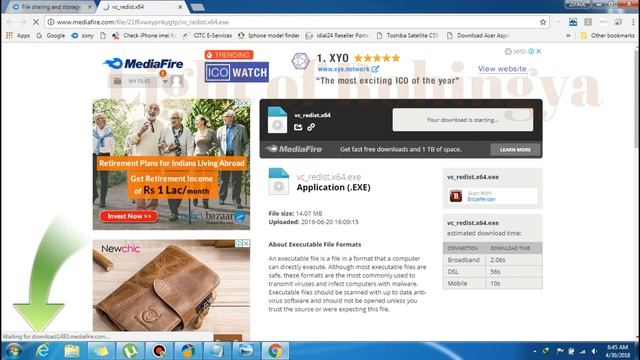The height and width of the screenshot is (360, 640).
Task: Click the taskbar clock showing 6:45 AM
Action: [618, 351]
